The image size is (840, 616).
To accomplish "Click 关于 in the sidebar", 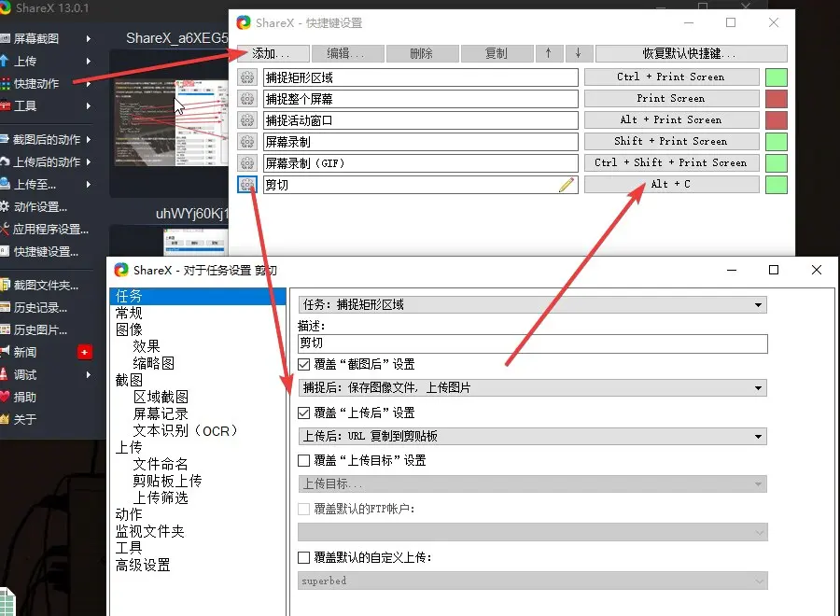I will coord(24,419).
